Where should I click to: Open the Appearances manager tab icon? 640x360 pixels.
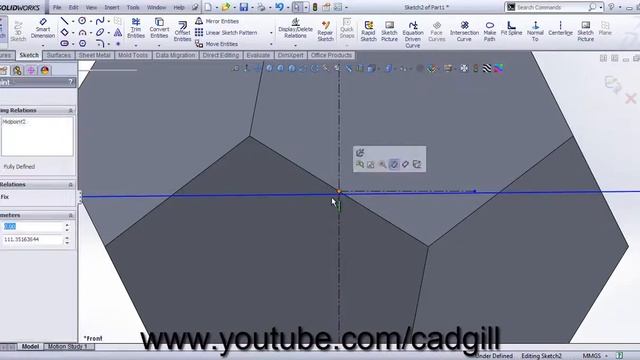[45, 70]
